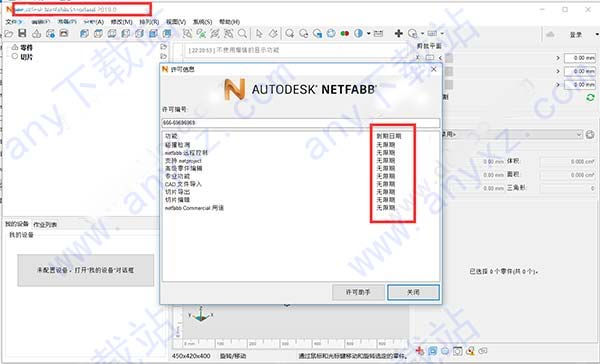The image size is (600, 364).
Task: Expand the 登录 login dropdown
Action: click(x=598, y=35)
